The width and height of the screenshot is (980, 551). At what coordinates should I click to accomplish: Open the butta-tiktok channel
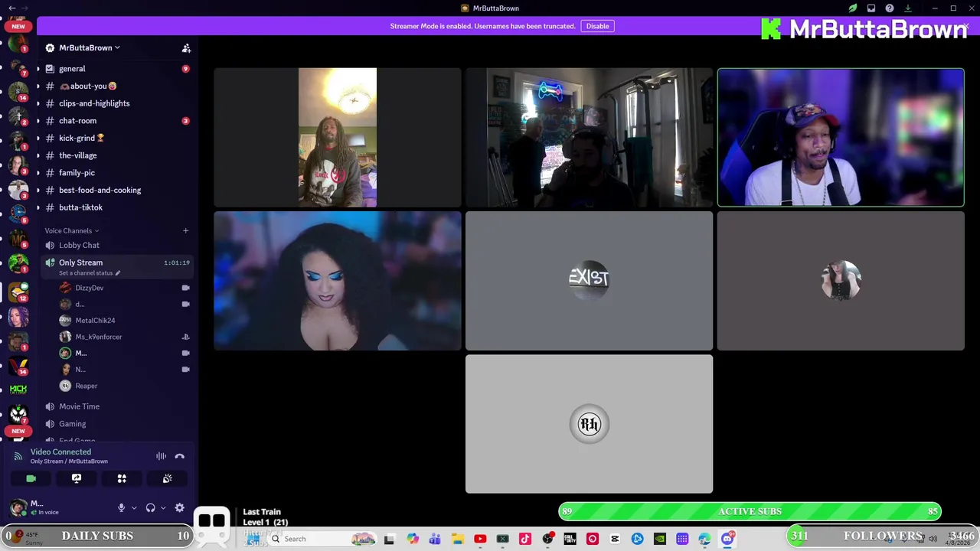[115, 207]
